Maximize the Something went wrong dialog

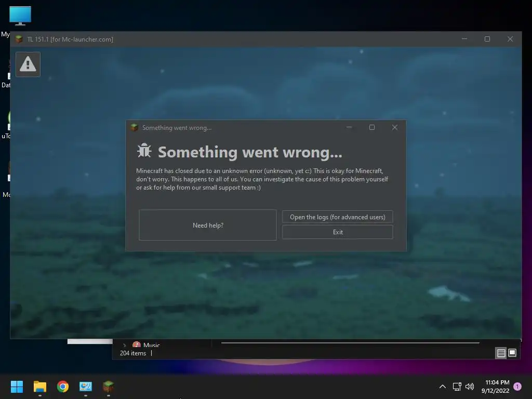pyautogui.click(x=372, y=128)
